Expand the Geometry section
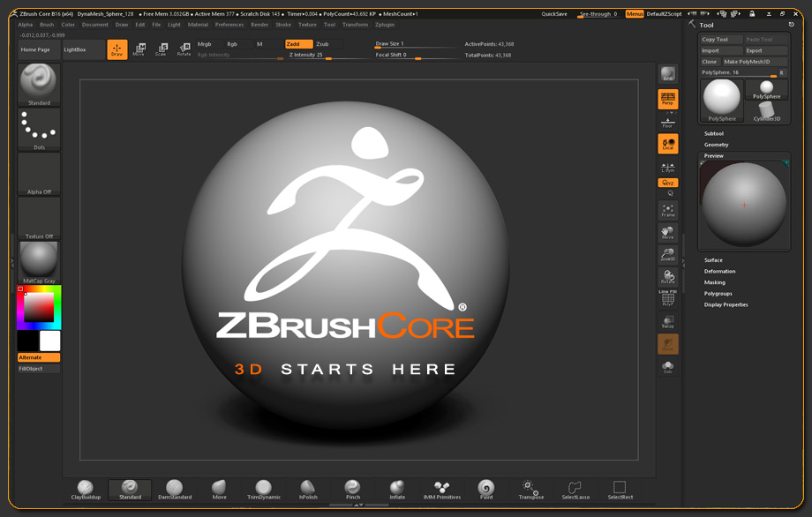 click(x=716, y=145)
